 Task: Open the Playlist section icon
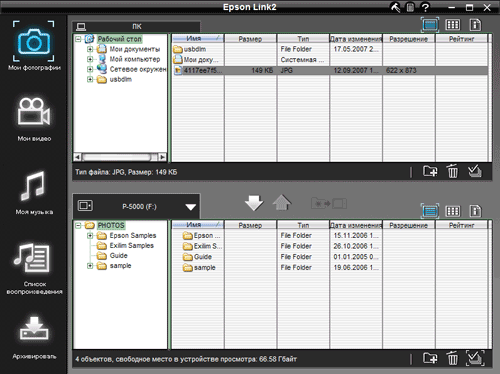tap(31, 258)
